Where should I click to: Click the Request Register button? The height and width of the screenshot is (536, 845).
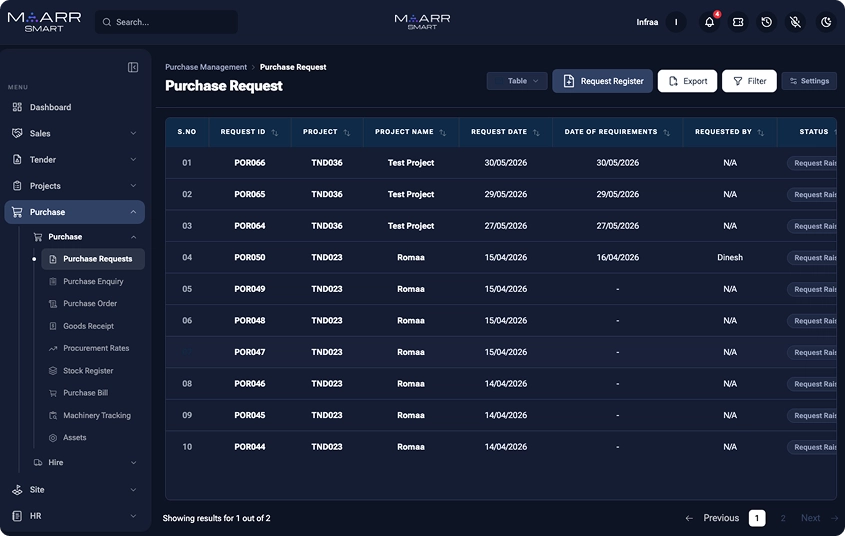pos(602,81)
